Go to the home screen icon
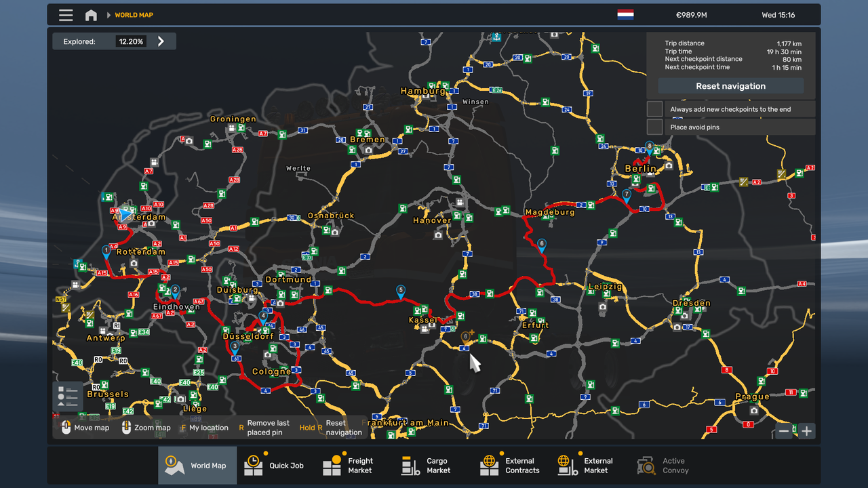868x488 pixels. (91, 15)
